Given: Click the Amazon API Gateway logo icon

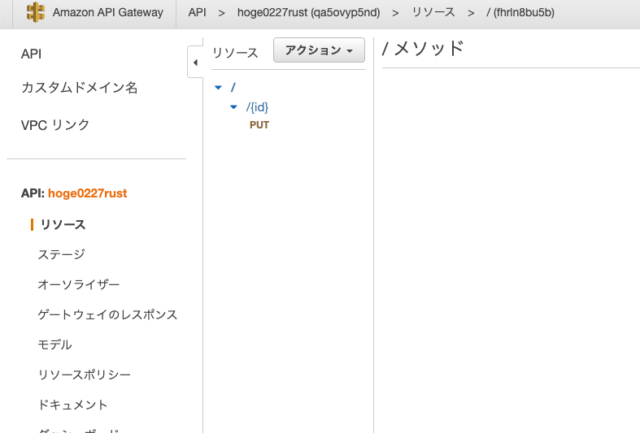Looking at the screenshot, I should [x=36, y=12].
